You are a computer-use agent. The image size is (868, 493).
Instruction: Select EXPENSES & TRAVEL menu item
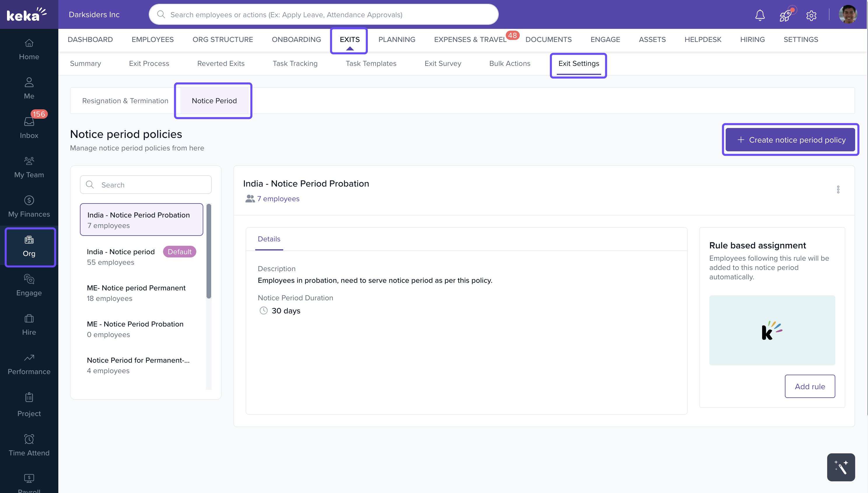[x=470, y=39]
